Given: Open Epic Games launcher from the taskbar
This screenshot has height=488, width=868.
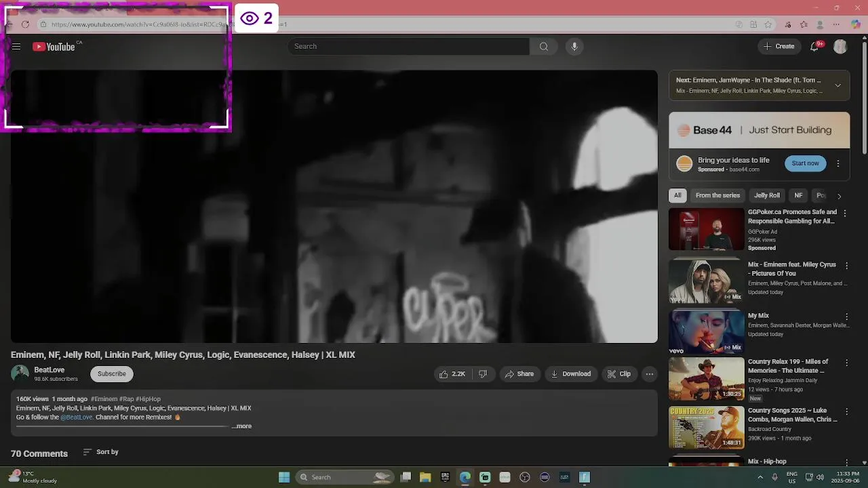Looking at the screenshot, I should (445, 477).
